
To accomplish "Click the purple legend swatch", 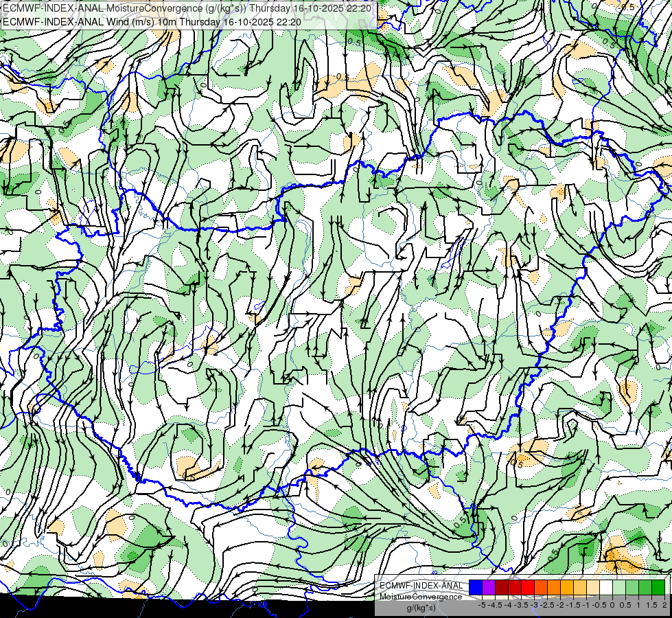I will pyautogui.click(x=489, y=587).
